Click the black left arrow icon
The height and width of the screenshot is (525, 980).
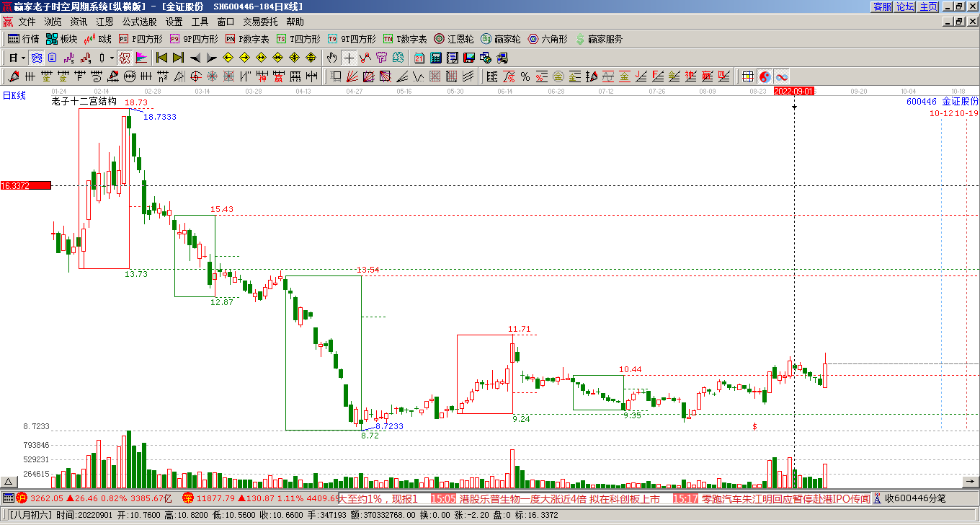(x=195, y=58)
